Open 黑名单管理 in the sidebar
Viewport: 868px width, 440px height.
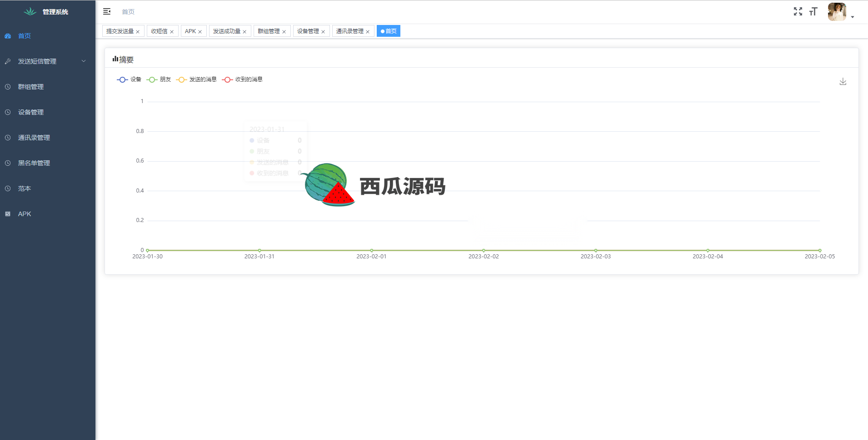click(48, 163)
